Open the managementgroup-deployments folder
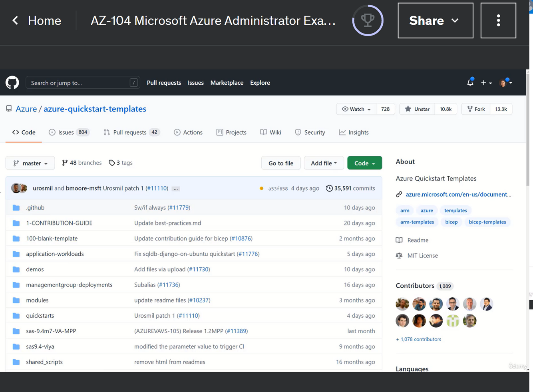The height and width of the screenshot is (392, 533). pyautogui.click(x=69, y=285)
